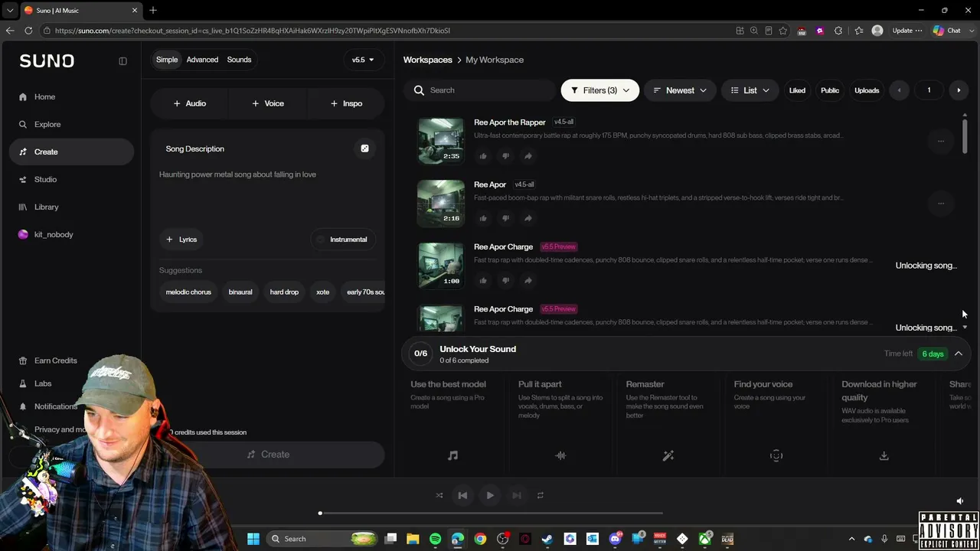Image resolution: width=980 pixels, height=551 pixels.
Task: Toggle the Public filter
Action: [830, 90]
